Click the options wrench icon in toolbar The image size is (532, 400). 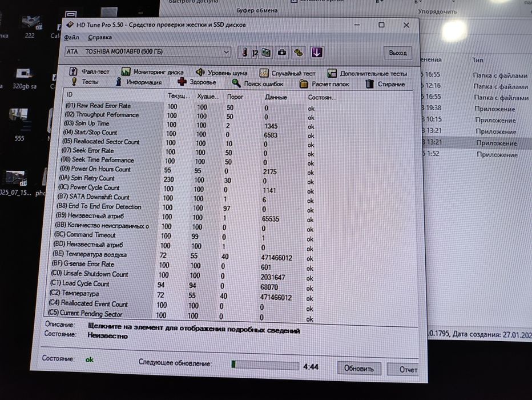pyautogui.click(x=298, y=53)
